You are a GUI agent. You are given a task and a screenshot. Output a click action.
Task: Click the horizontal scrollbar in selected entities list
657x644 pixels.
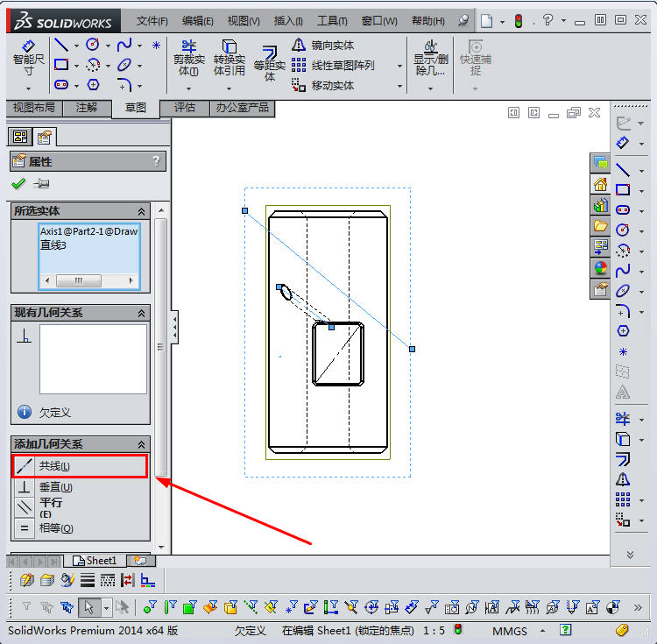pyautogui.click(x=88, y=280)
